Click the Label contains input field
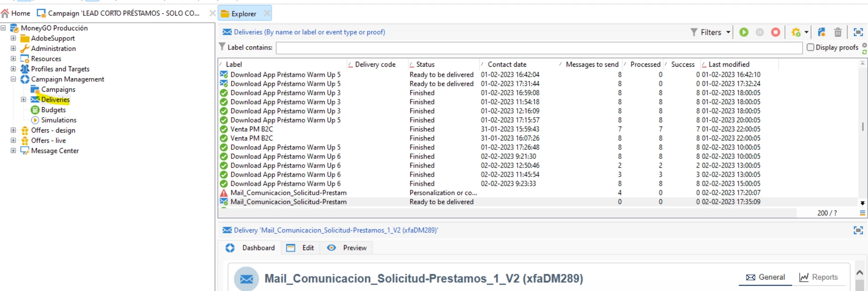The width and height of the screenshot is (868, 291). (x=539, y=48)
